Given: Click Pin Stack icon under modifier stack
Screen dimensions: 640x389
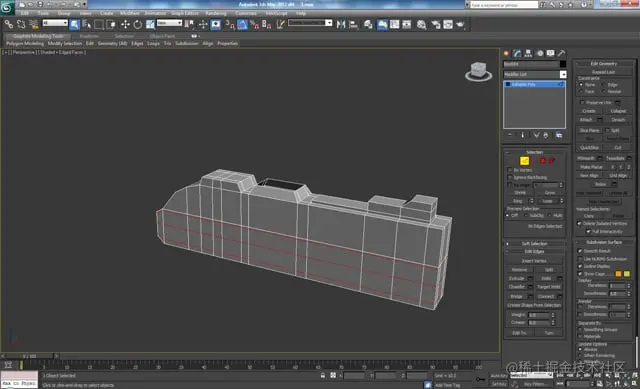Looking at the screenshot, I should 510,135.
